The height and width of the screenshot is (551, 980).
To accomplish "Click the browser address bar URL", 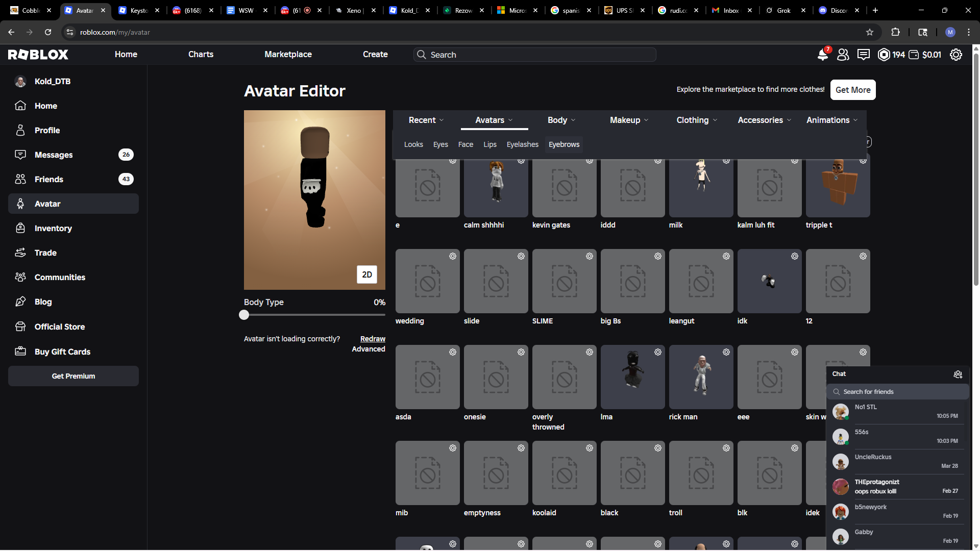I will tap(115, 32).
